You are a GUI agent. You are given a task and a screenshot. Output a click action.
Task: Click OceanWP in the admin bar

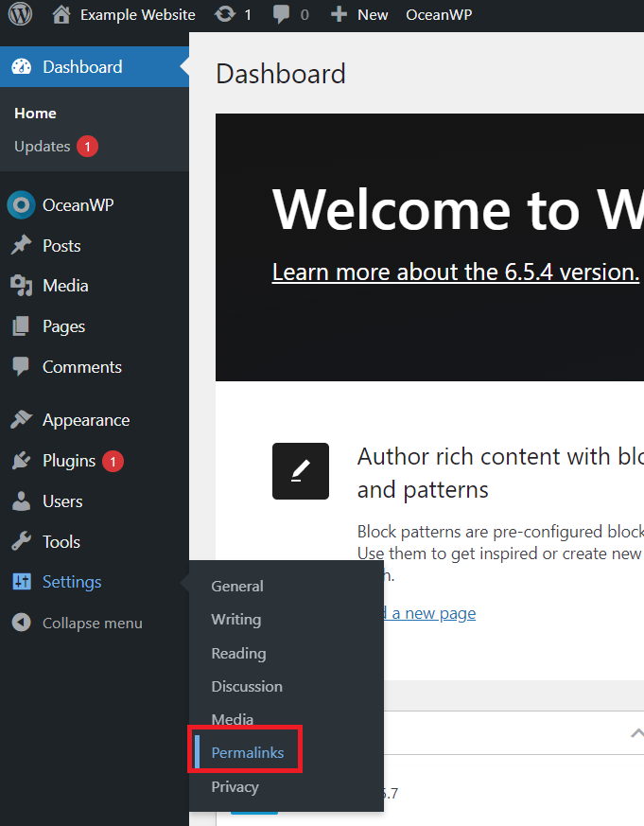tap(439, 15)
